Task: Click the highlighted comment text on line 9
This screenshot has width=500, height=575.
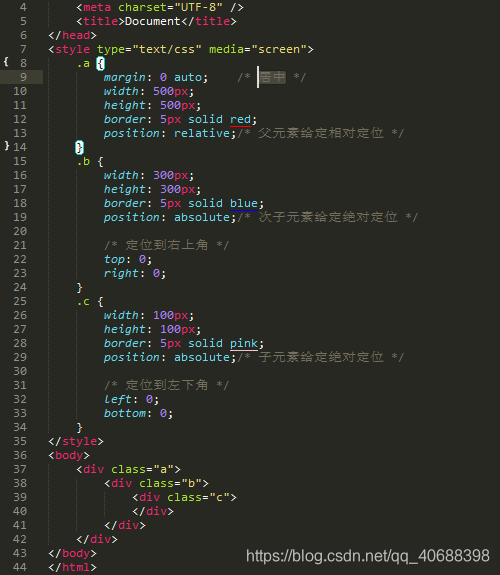Action: pos(272,77)
